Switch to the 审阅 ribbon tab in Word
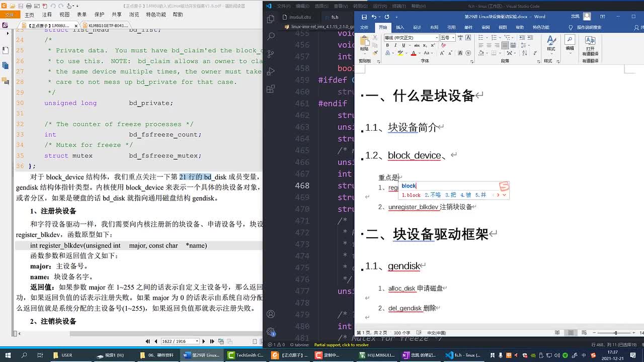Viewport: 644px width, 362px height. click(x=486, y=28)
